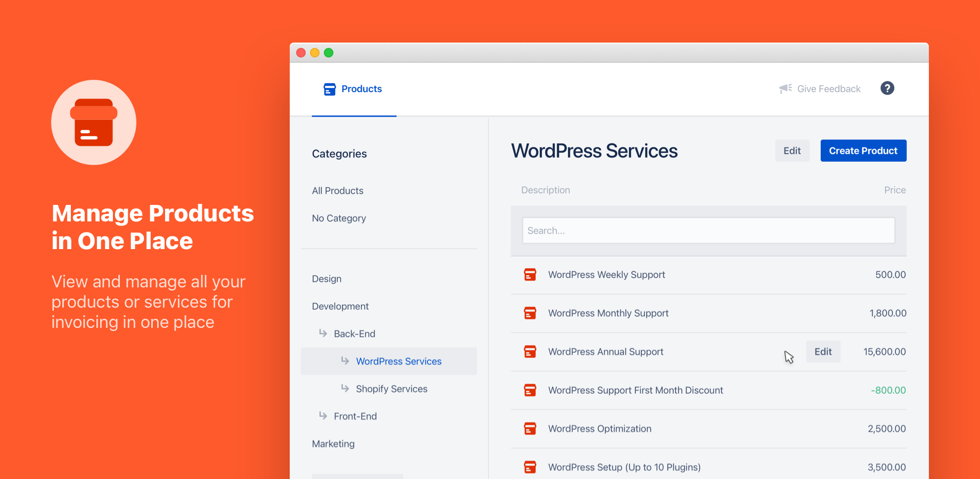Select WordPress Services subcategory
Viewport: 980px width, 479px height.
pos(398,361)
